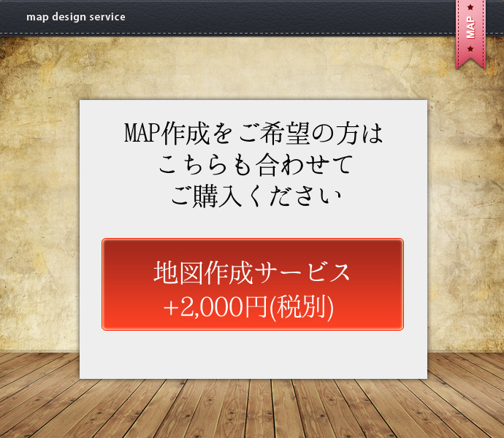Click the "こちらも合わせて" text line
Viewport: 504px width, 438px height.
[x=253, y=165]
